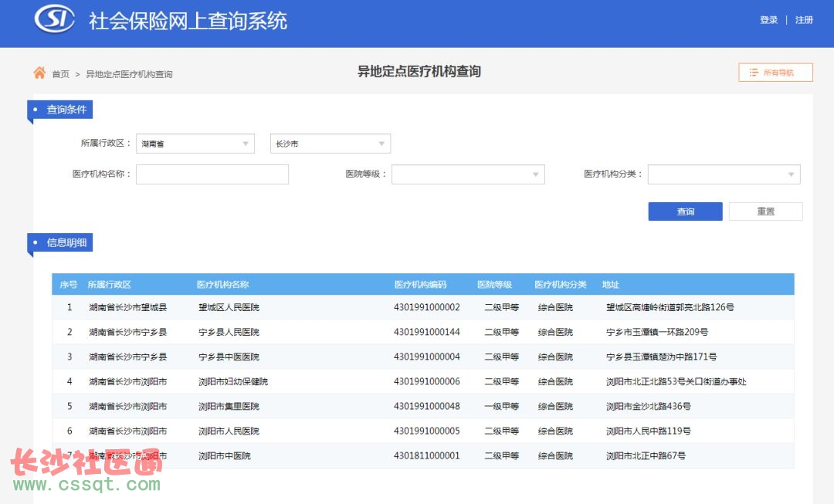Click institution code 4301991000002

click(426, 307)
